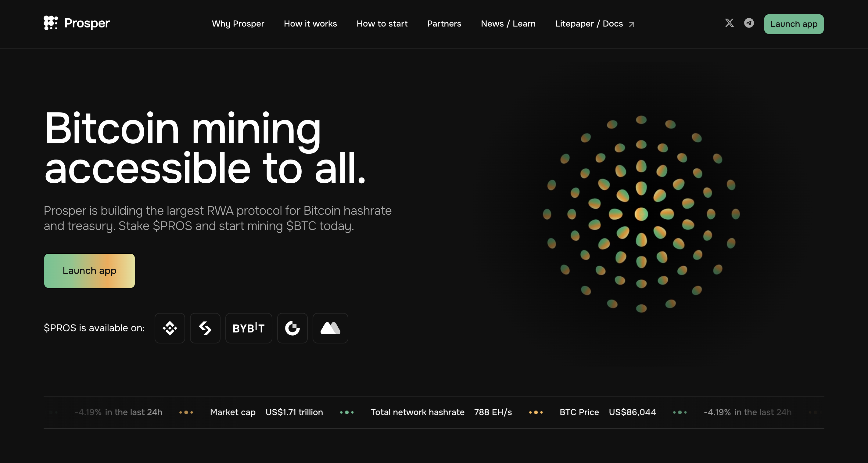
Task: Click the gradient Launch app hero button
Action: (89, 271)
